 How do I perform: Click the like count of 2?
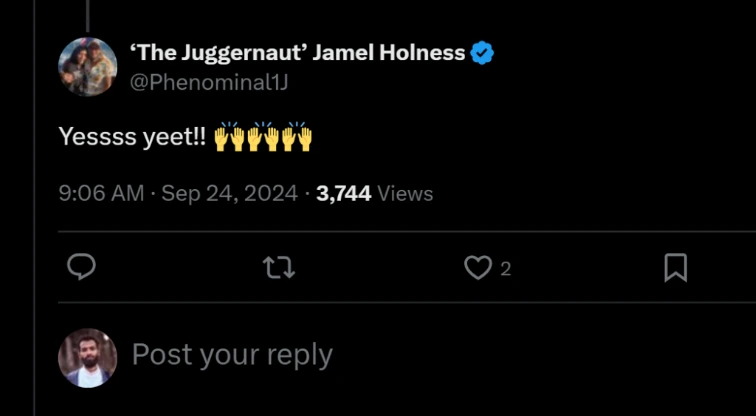click(505, 268)
